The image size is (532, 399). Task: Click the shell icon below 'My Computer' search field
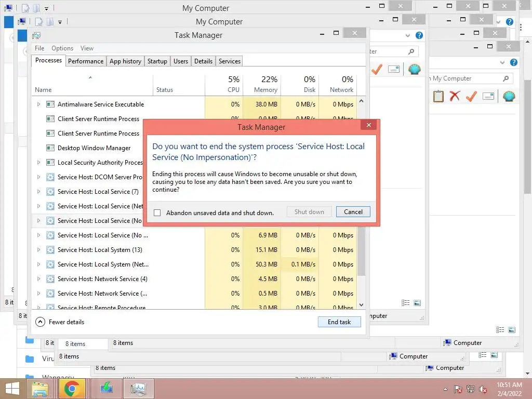tap(509, 96)
